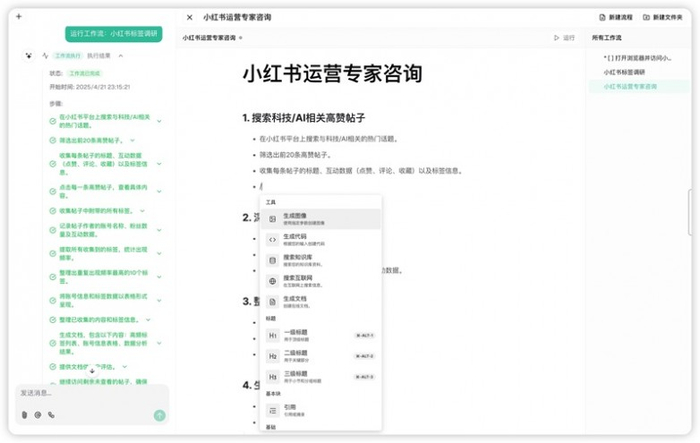Expand step 在小红书平台上搜索与科技/AI相关的热门话题
The height and width of the screenshot is (443, 700).
coord(159,121)
